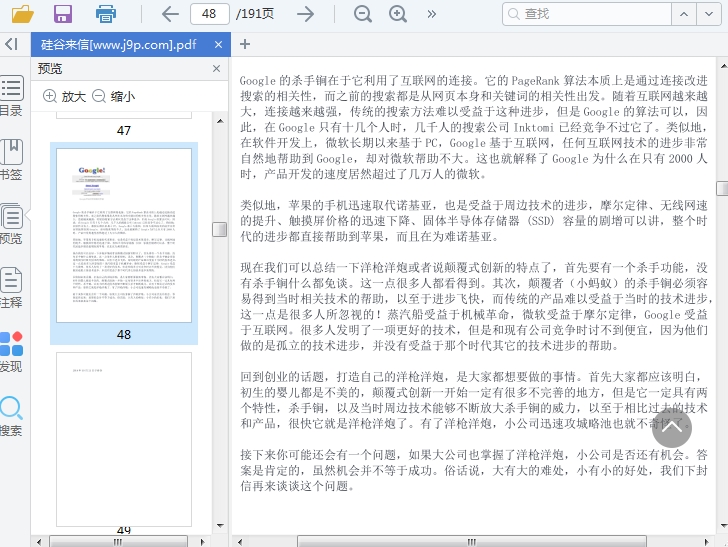This screenshot has height=547, width=728.
Task: Find previous match with up chevron
Action: tap(684, 14)
